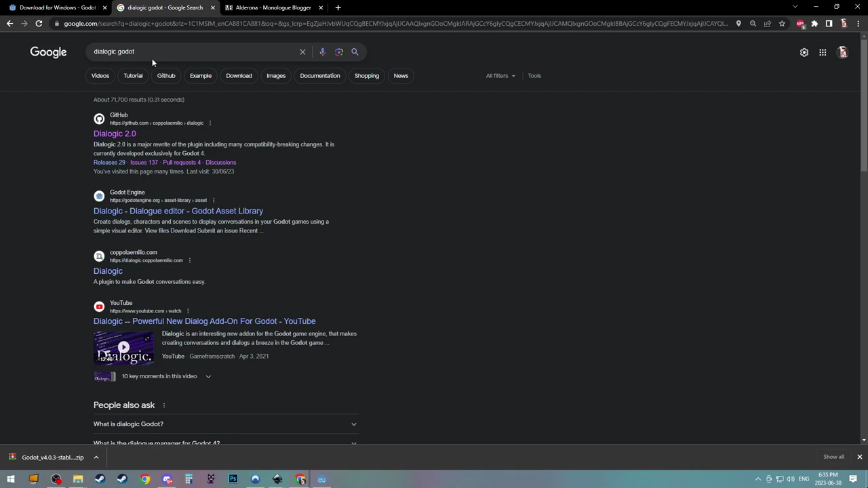This screenshot has width=868, height=488.
Task: Bookmark this page with the star icon
Action: pos(782,24)
